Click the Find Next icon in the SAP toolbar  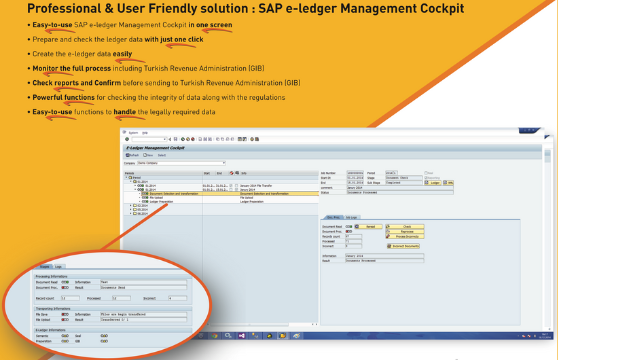(x=210, y=139)
